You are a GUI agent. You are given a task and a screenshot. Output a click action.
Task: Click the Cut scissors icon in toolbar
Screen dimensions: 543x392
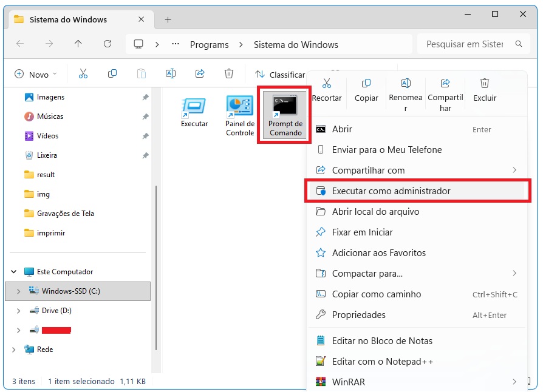(x=83, y=73)
